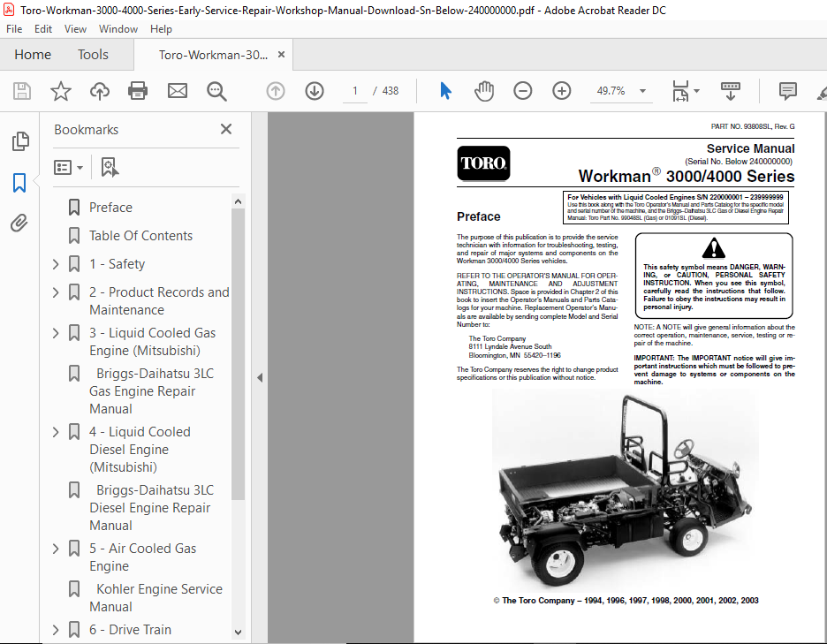Click the Save file icon
Image resolution: width=827 pixels, height=644 pixels.
point(21,91)
